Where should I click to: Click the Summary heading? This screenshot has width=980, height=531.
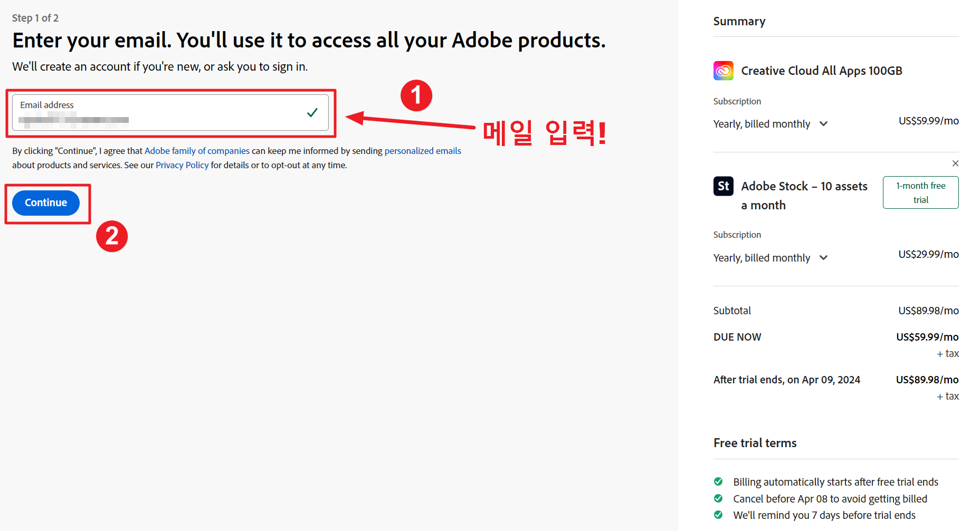pyautogui.click(x=739, y=22)
